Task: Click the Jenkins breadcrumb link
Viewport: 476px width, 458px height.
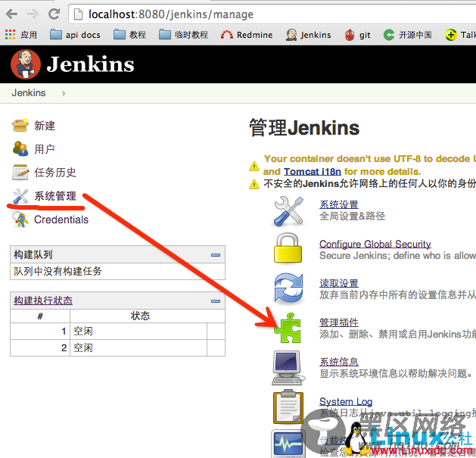Action: coord(29,92)
